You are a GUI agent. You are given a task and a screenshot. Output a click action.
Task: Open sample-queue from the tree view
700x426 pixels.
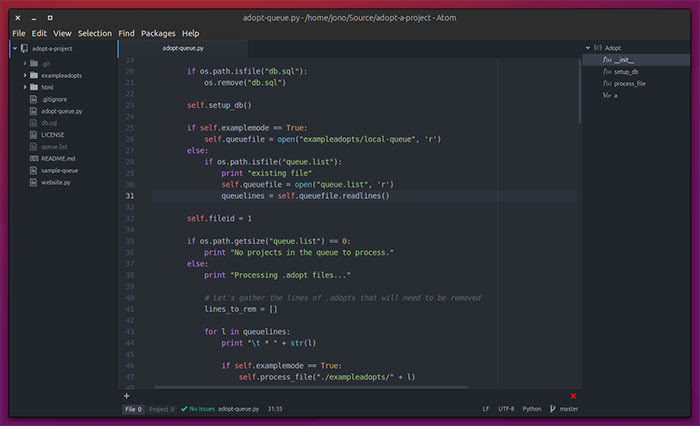point(59,170)
